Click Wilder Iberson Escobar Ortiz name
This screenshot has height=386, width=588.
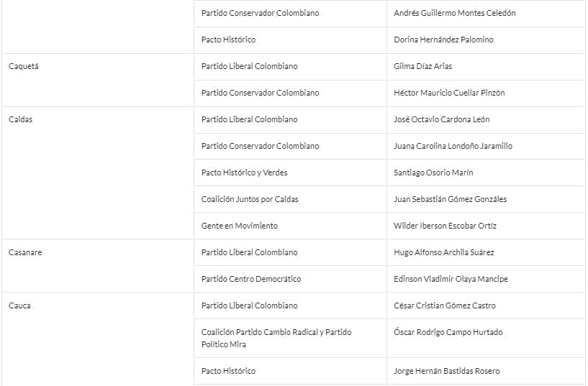pos(445,226)
